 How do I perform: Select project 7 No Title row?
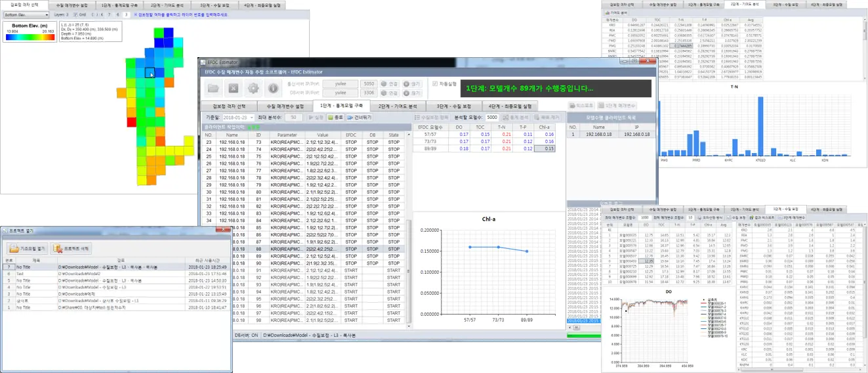click(x=115, y=267)
